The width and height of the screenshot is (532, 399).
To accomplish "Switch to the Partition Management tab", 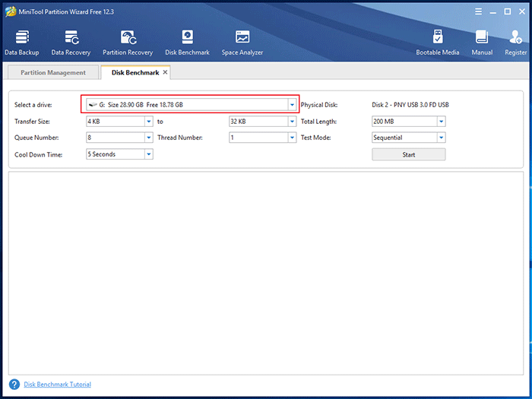I will (53, 73).
